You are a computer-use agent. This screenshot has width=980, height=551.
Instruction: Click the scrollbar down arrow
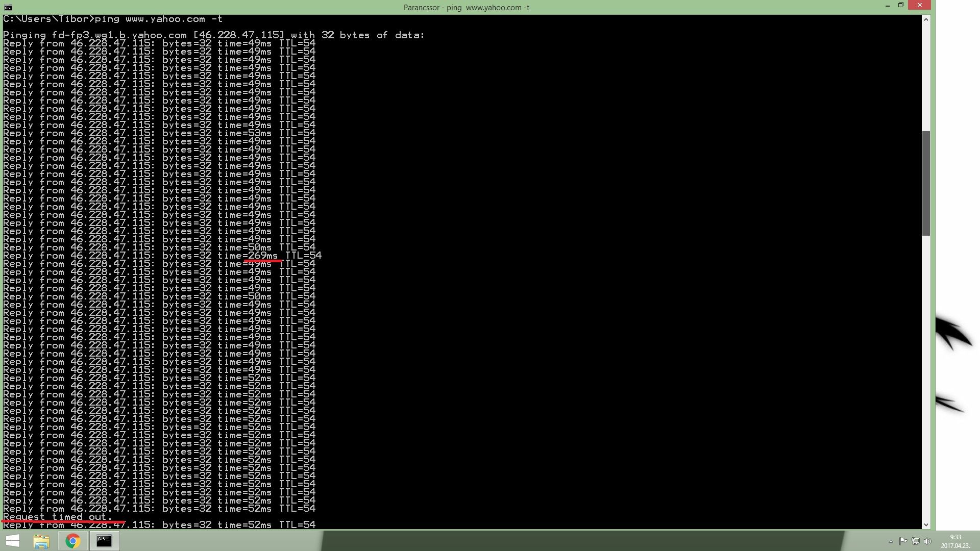click(x=926, y=524)
